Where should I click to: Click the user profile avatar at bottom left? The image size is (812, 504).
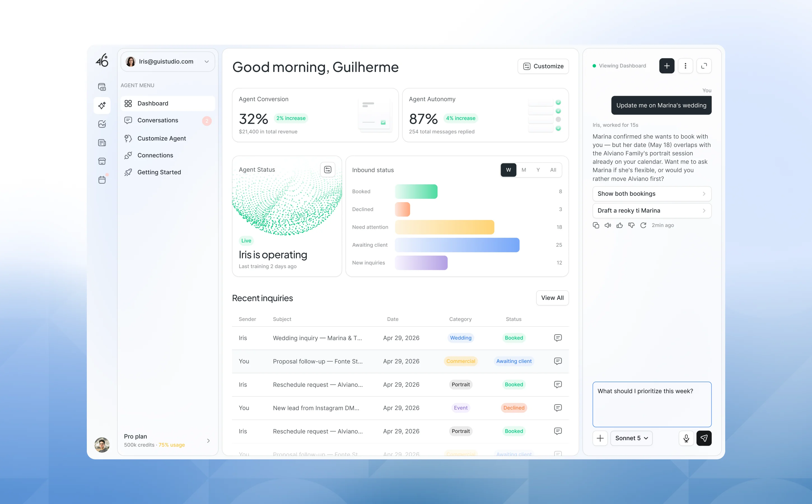(x=102, y=445)
